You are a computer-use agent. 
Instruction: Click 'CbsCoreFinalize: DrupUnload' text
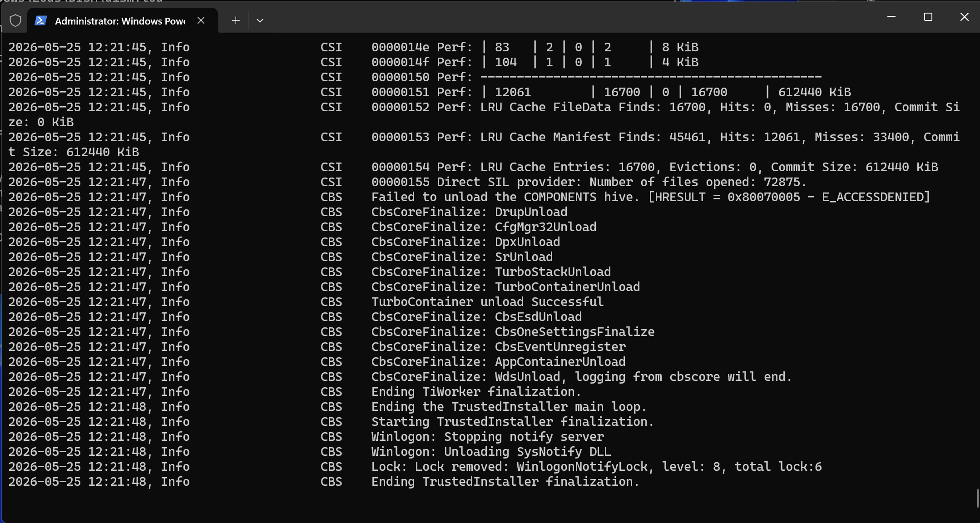(x=470, y=212)
